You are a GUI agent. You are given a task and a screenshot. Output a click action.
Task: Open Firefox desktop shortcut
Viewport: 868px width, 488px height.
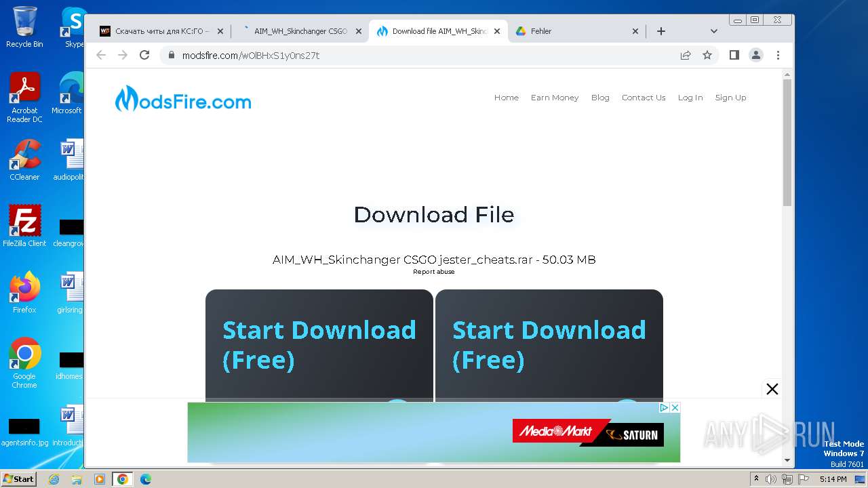tap(24, 293)
